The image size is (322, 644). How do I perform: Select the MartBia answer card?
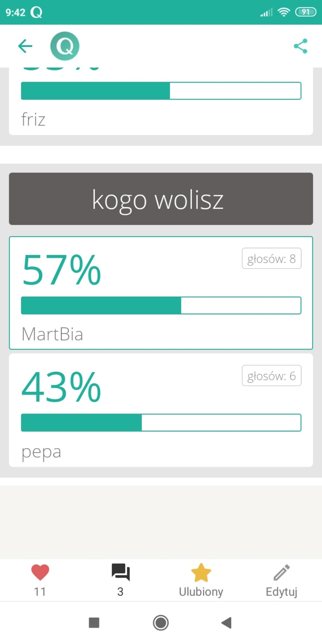pos(161,334)
